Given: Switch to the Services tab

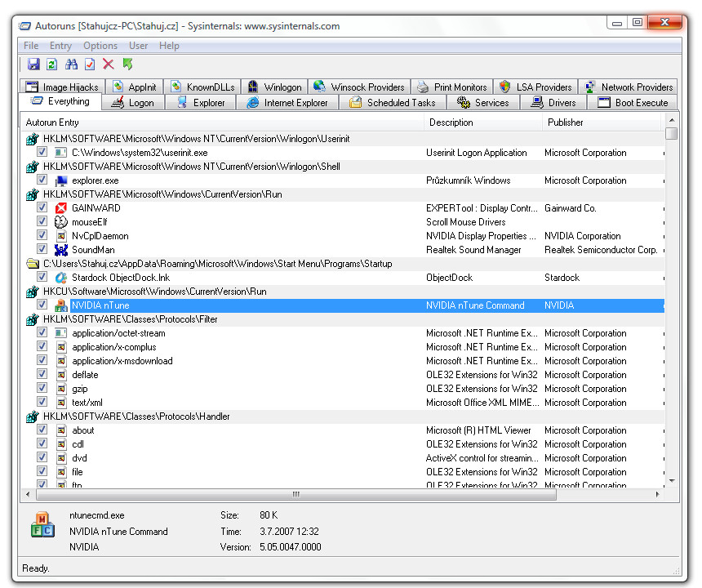Looking at the screenshot, I should pos(483,103).
